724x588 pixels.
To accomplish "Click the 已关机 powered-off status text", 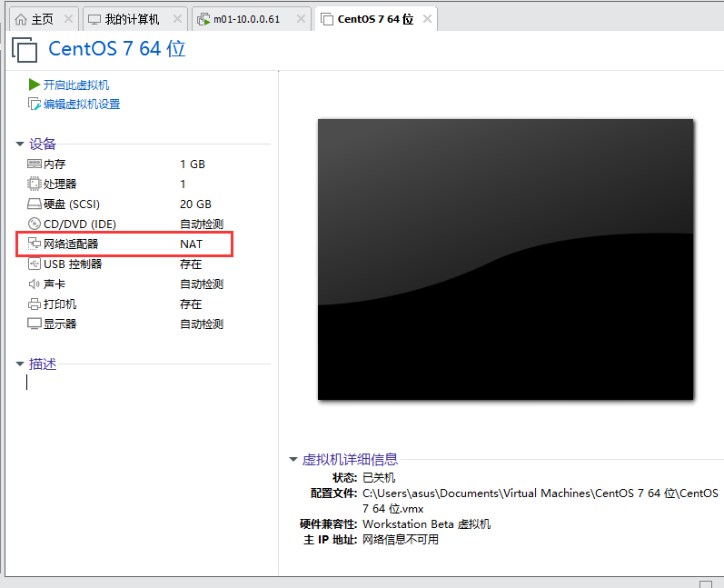I will coord(379,477).
